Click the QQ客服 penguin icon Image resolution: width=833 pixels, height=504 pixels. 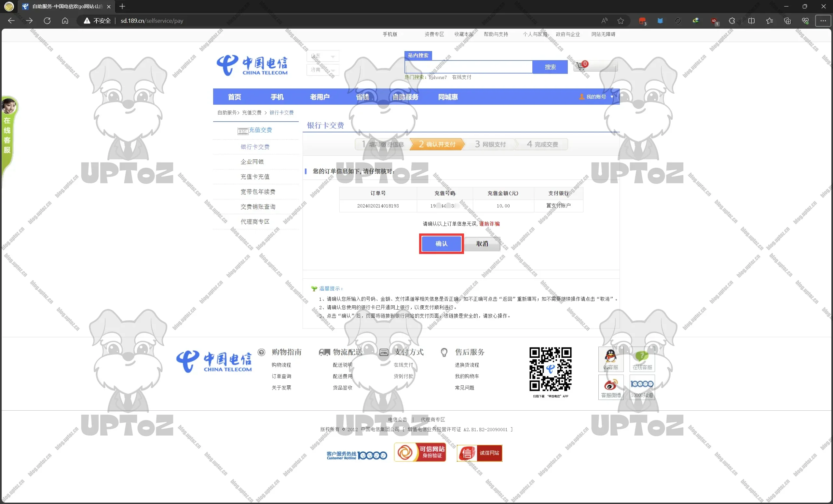(x=610, y=359)
